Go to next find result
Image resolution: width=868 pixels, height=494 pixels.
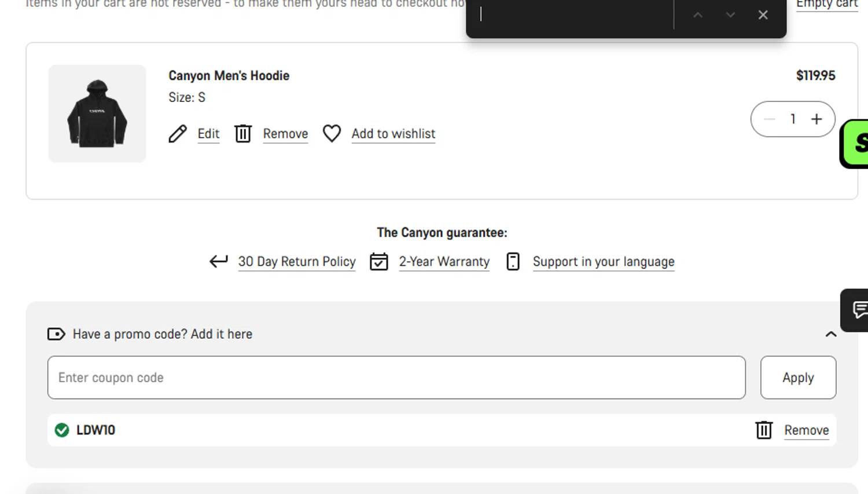pyautogui.click(x=730, y=15)
